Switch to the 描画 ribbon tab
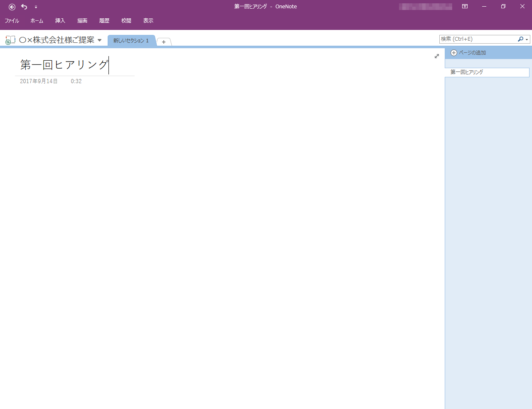The width and height of the screenshot is (532, 409). (x=82, y=20)
